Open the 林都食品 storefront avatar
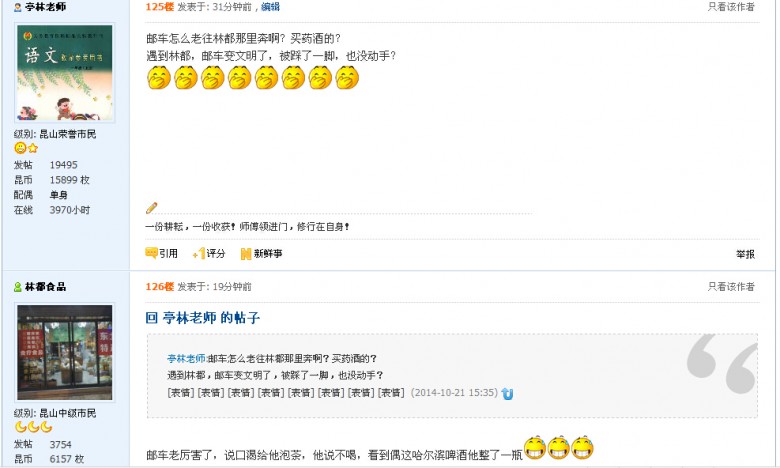The image size is (780, 468). [x=65, y=352]
